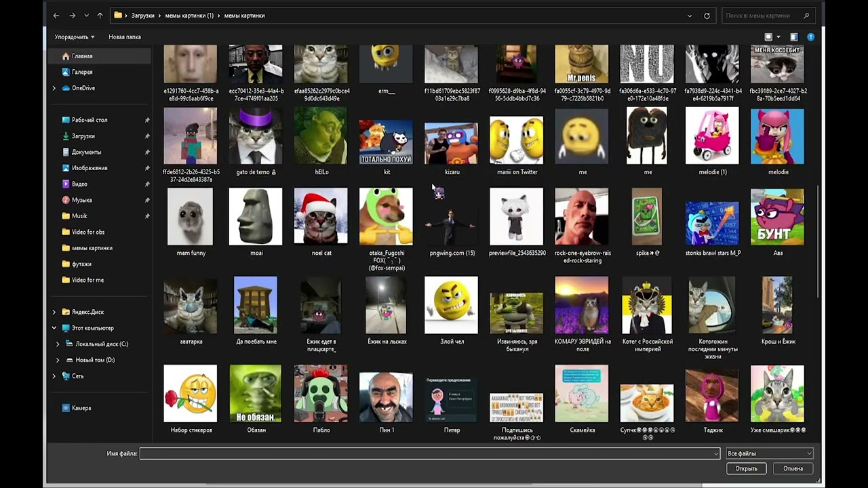
Task: Select мемы картинки (1) in the breadcrumb
Action: click(x=189, y=16)
